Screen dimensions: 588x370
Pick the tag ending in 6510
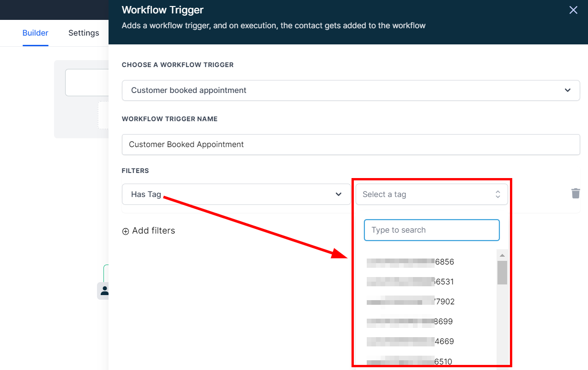410,361
